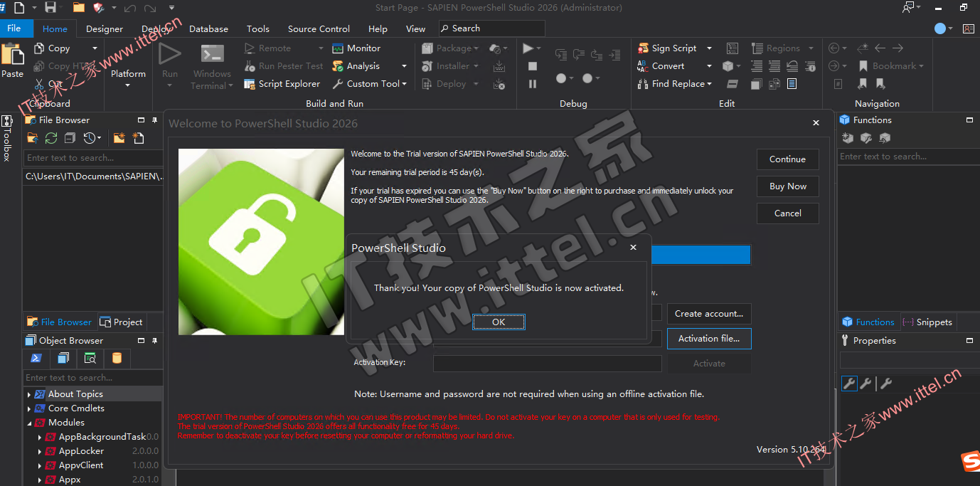The image size is (980, 486).
Task: Switch to the Snippets tab
Action: pyautogui.click(x=927, y=322)
